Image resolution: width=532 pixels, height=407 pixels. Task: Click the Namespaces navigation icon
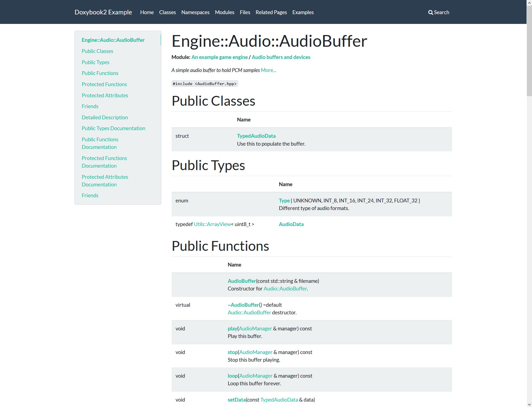click(195, 12)
